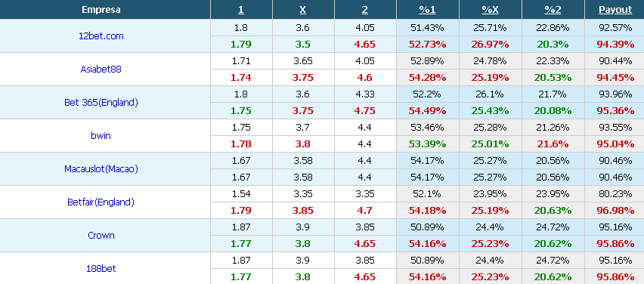Open the Macauslot(Macao) link
The image size is (644, 284).
pos(101,168)
